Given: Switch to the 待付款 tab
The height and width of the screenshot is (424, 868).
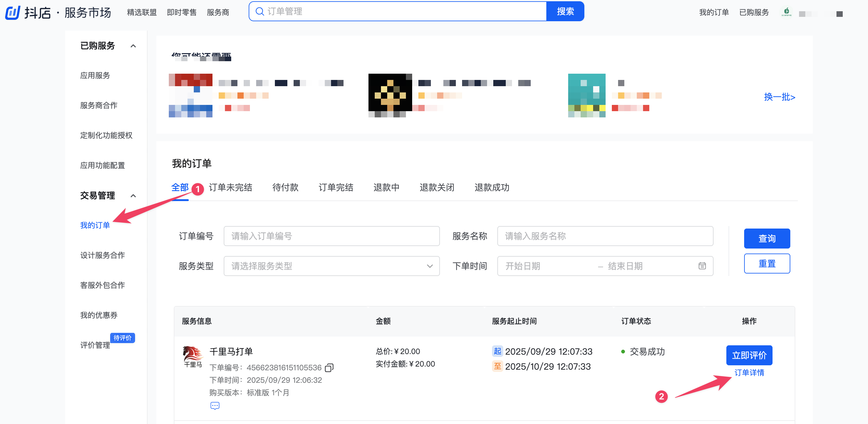Looking at the screenshot, I should pyautogui.click(x=285, y=187).
